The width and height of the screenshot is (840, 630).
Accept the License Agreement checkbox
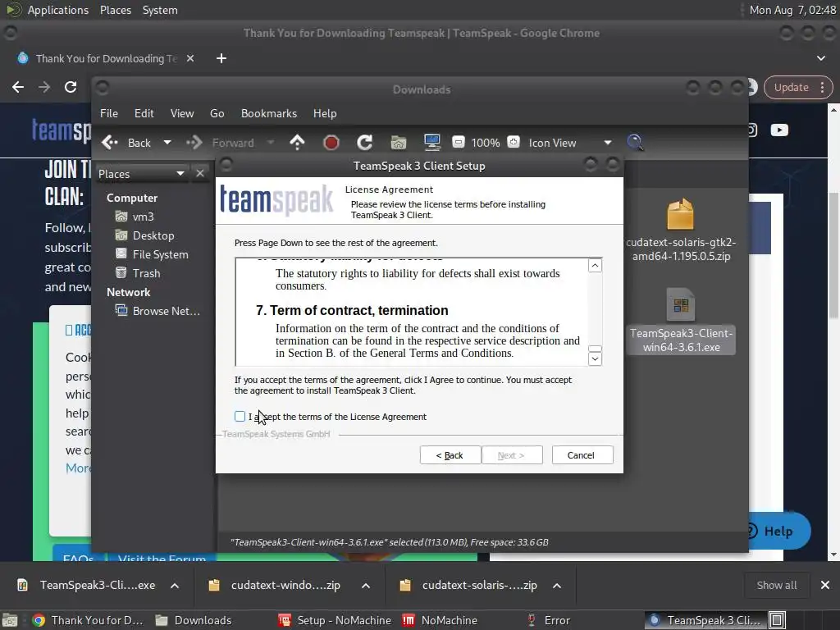tap(240, 416)
